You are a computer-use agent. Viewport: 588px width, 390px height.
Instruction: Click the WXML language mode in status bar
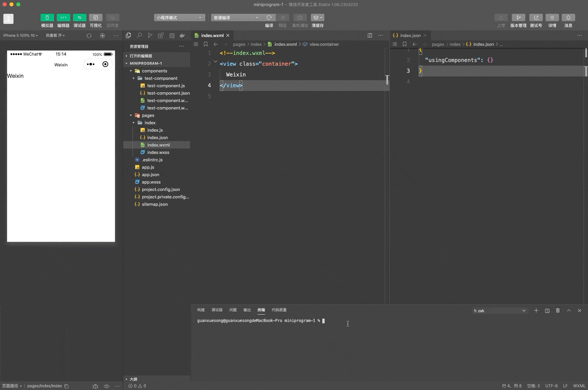point(579,386)
